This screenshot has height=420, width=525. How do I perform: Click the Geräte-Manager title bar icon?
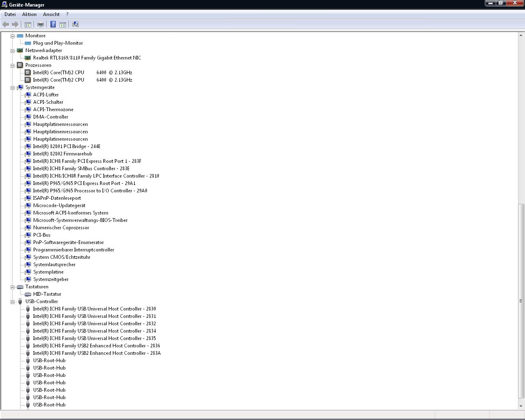pyautogui.click(x=4, y=5)
